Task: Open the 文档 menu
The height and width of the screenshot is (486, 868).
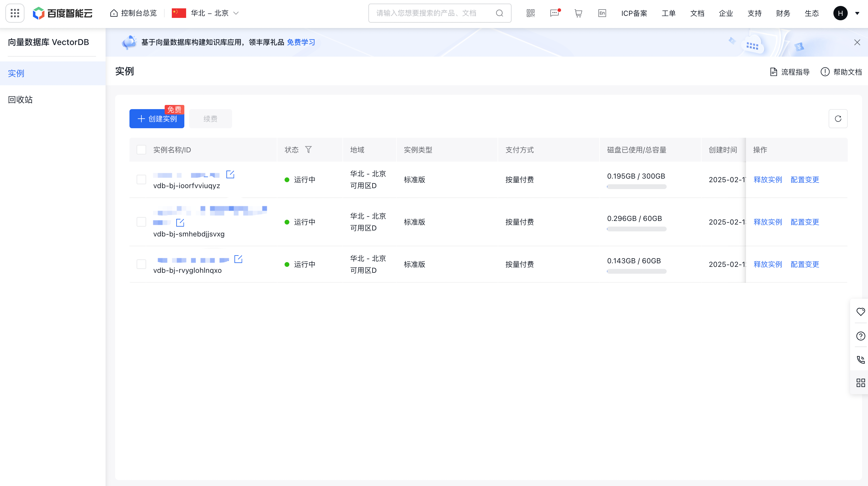Action: coord(697,13)
